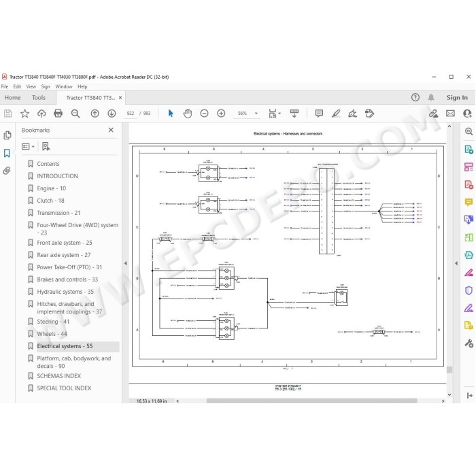The width and height of the screenshot is (476, 476).
Task: Zoom out with the minus button
Action: pos(204,114)
